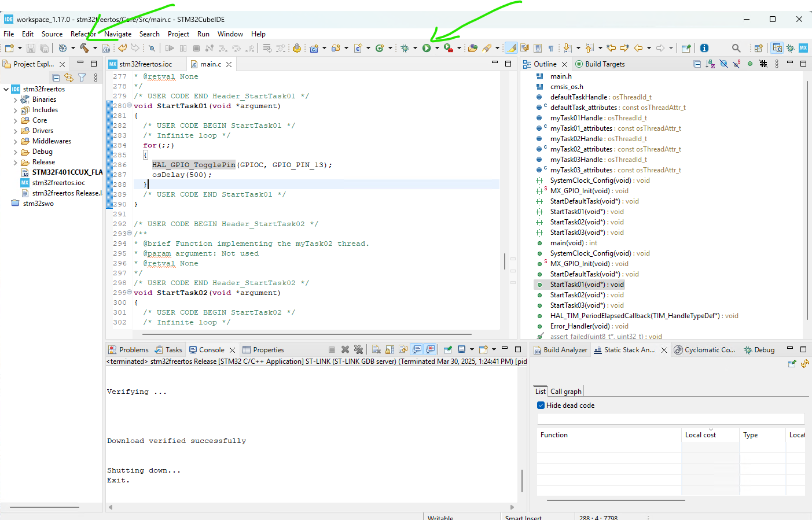
Task: Expand the Core folder
Action: tap(15, 120)
